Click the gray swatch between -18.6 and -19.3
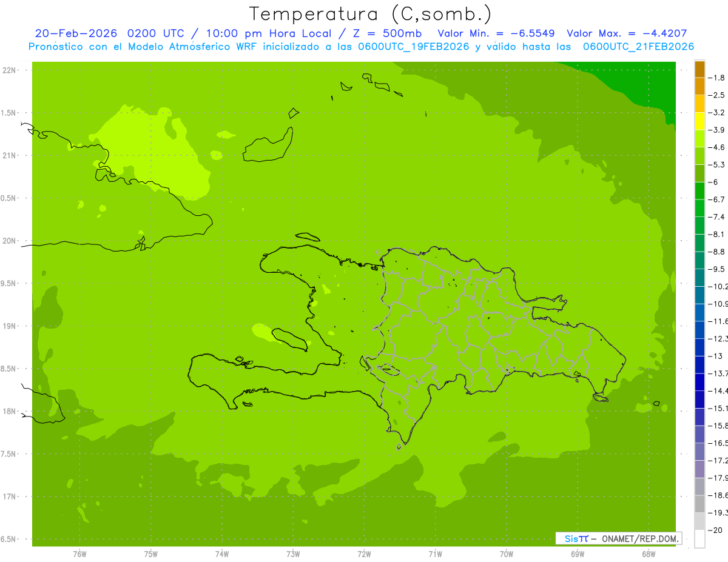728x562 pixels. [699, 504]
